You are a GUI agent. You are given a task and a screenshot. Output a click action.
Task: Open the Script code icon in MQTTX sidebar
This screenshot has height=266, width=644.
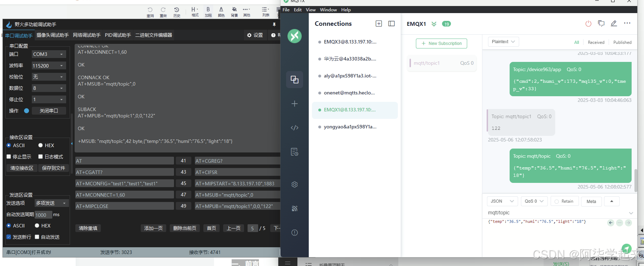294,128
